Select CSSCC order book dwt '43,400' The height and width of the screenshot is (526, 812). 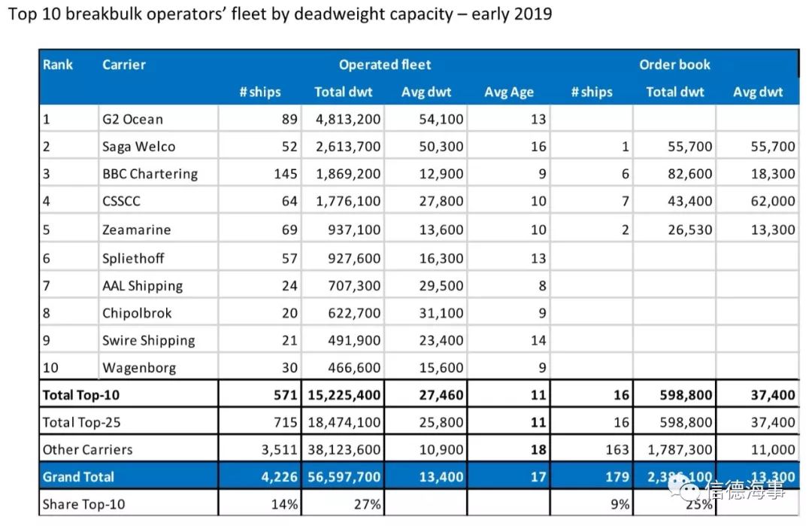click(x=689, y=201)
